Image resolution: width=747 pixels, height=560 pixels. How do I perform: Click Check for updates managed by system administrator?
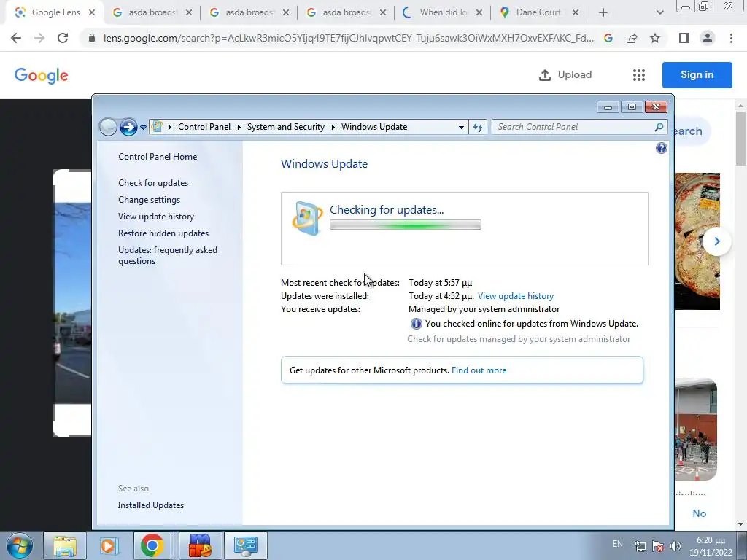pyautogui.click(x=519, y=338)
